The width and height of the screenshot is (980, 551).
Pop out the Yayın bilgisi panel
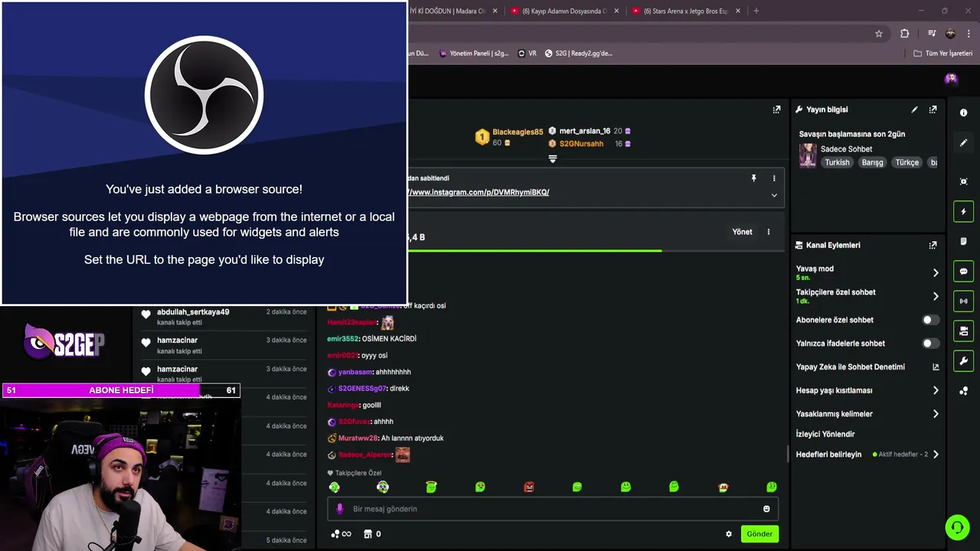point(933,109)
